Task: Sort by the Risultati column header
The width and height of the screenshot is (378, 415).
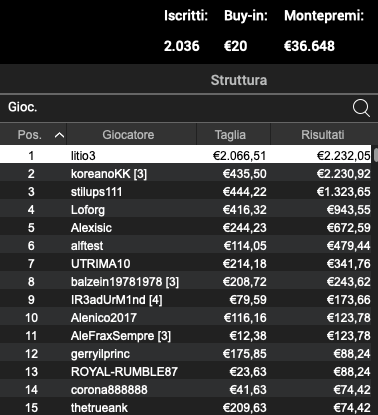Action: 323,135
